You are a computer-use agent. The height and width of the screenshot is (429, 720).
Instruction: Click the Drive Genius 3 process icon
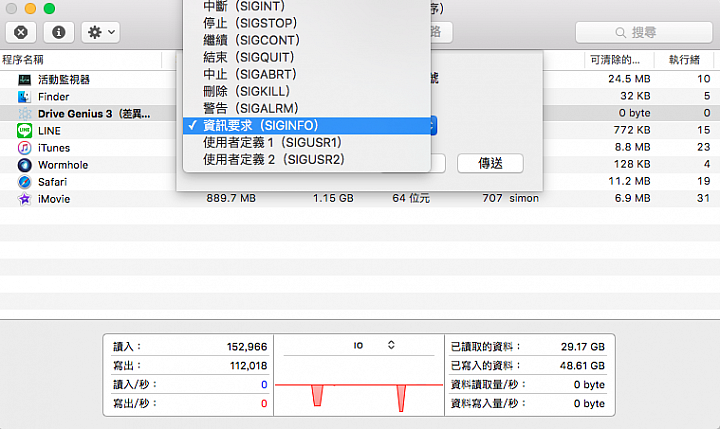click(x=24, y=114)
